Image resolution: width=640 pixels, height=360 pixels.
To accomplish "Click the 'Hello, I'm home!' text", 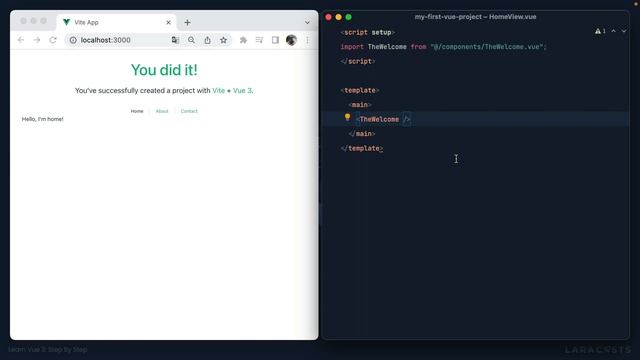I will [42, 119].
